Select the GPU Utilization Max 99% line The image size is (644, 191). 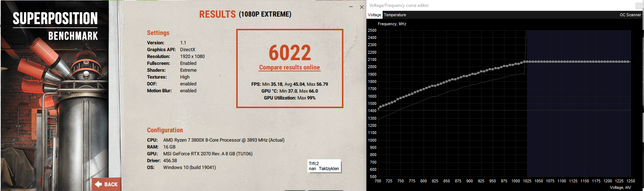pyautogui.click(x=289, y=98)
